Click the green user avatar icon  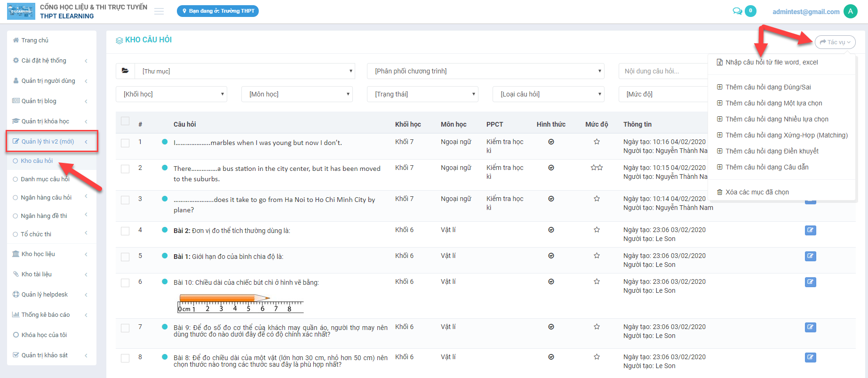point(851,11)
